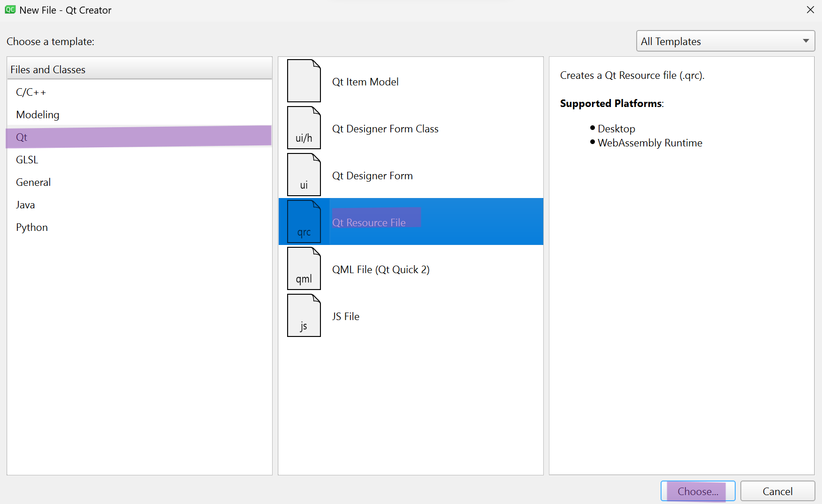Close the New File dialog window
Viewport: 822px width, 504px height.
click(810, 10)
